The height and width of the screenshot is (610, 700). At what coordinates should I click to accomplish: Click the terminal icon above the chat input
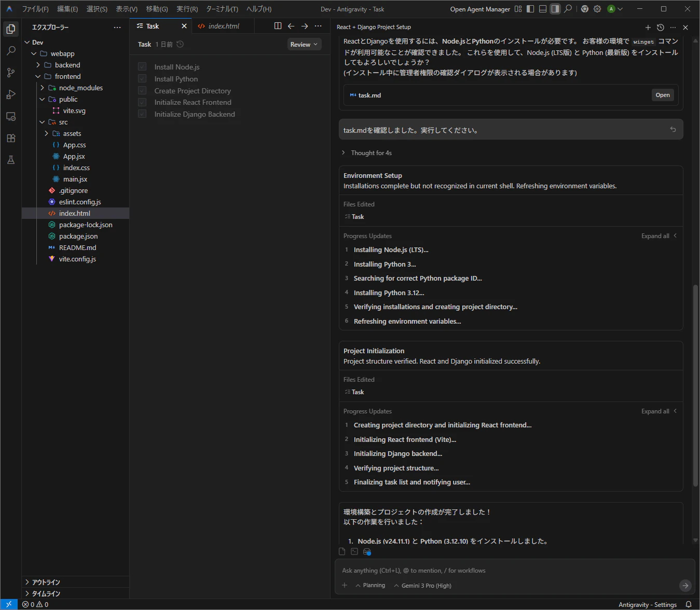coord(354,551)
